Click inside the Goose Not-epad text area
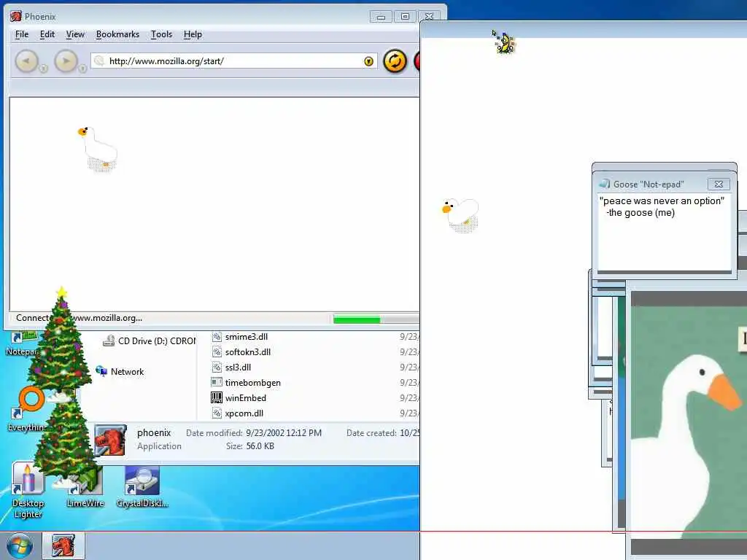747x560 pixels. 664,233
